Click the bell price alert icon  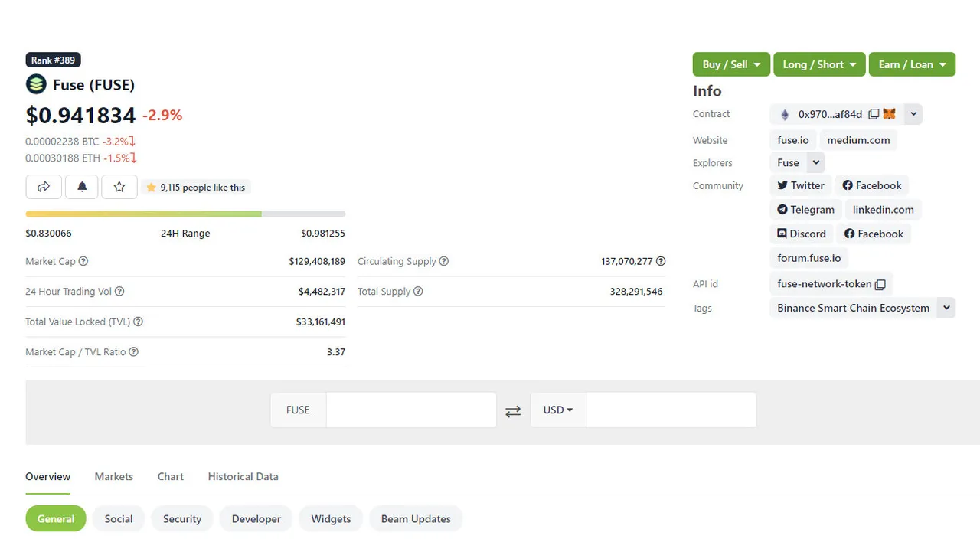[x=82, y=187]
